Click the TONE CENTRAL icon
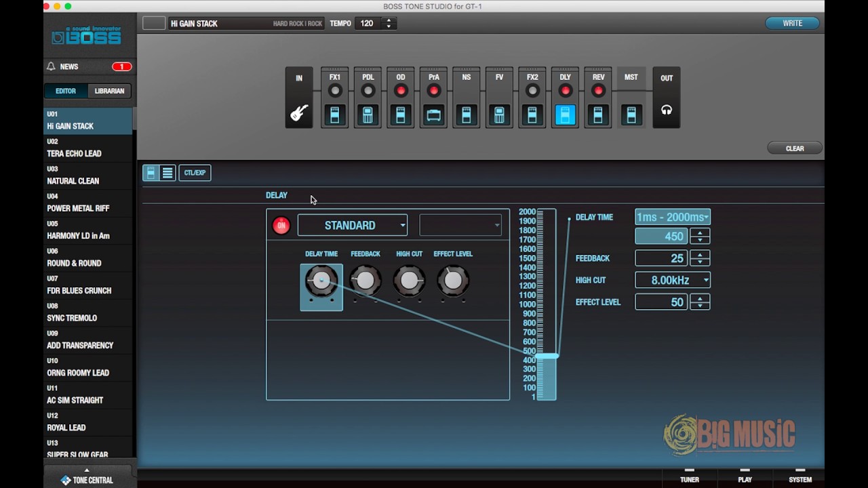 (x=66, y=480)
